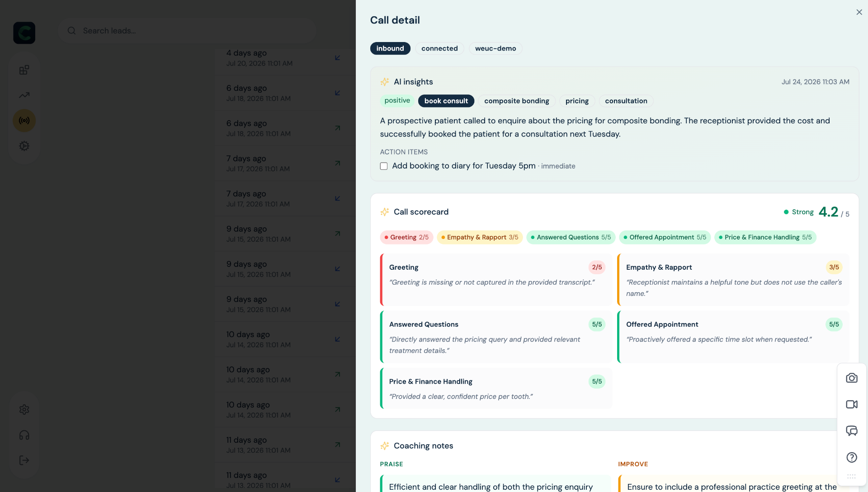Screen dimensions: 868x492
Task: Click the positive sentiment tag
Action: click(x=397, y=101)
